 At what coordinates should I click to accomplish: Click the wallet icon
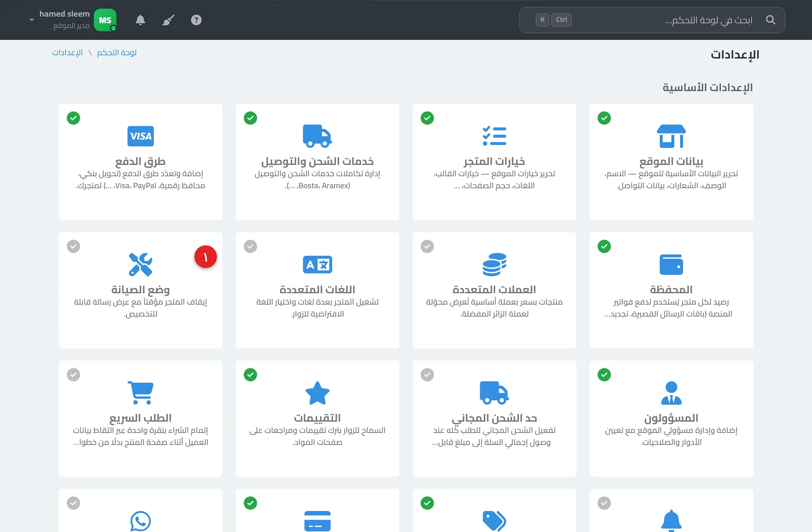click(671, 265)
